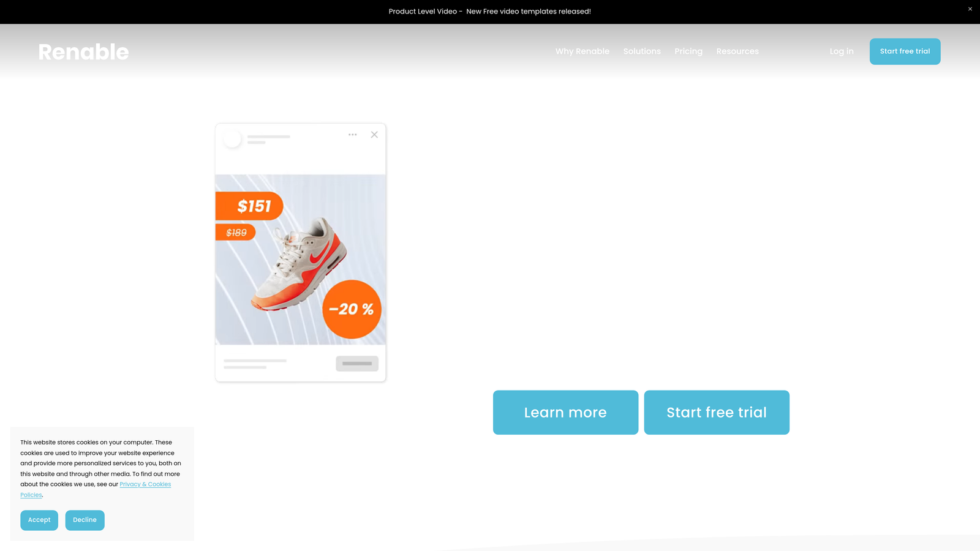Image resolution: width=980 pixels, height=551 pixels.
Task: Click the Learn more button
Action: [565, 413]
